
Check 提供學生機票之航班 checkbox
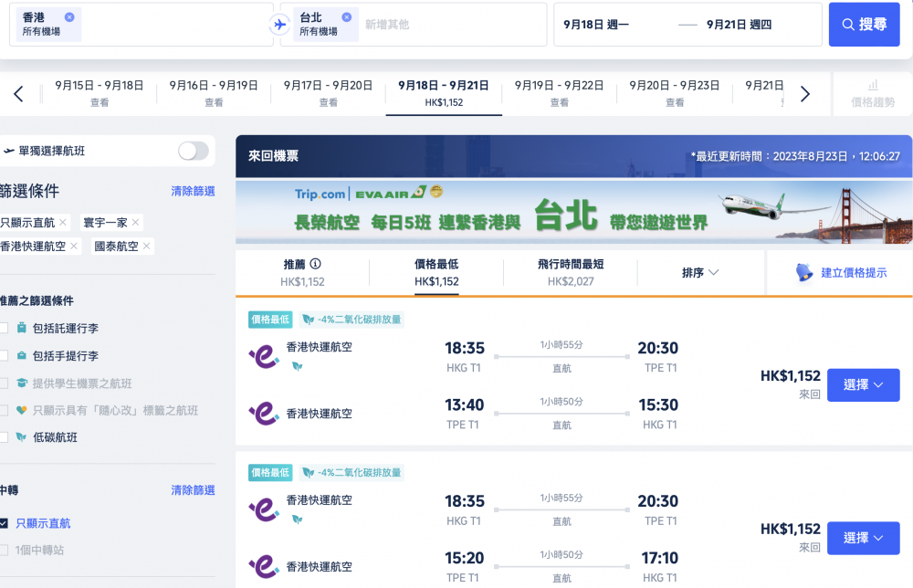tap(4, 383)
